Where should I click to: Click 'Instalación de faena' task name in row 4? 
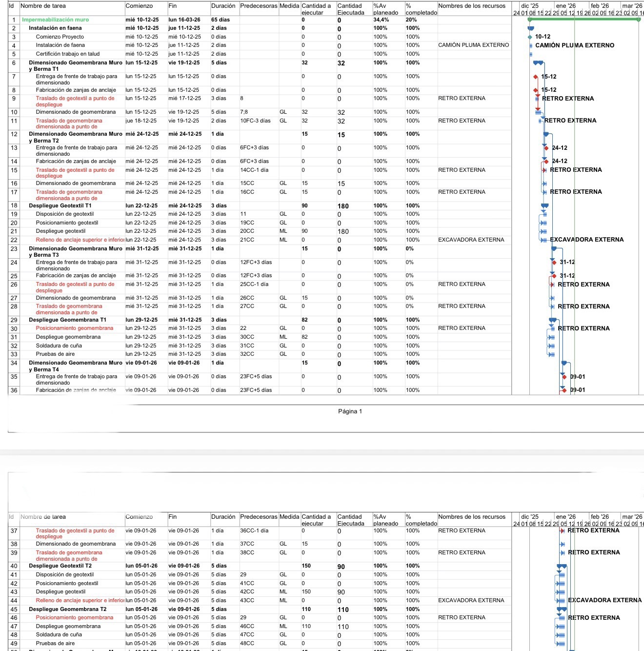click(60, 45)
